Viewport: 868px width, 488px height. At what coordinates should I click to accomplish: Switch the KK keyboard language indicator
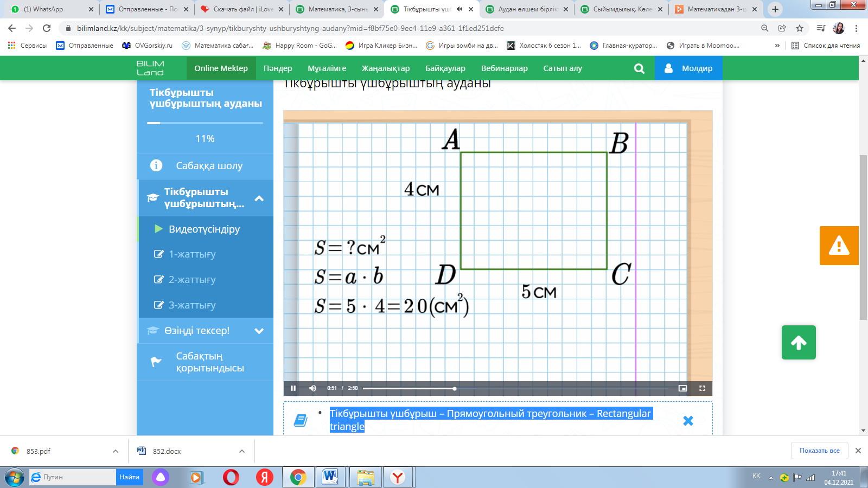coord(756,476)
